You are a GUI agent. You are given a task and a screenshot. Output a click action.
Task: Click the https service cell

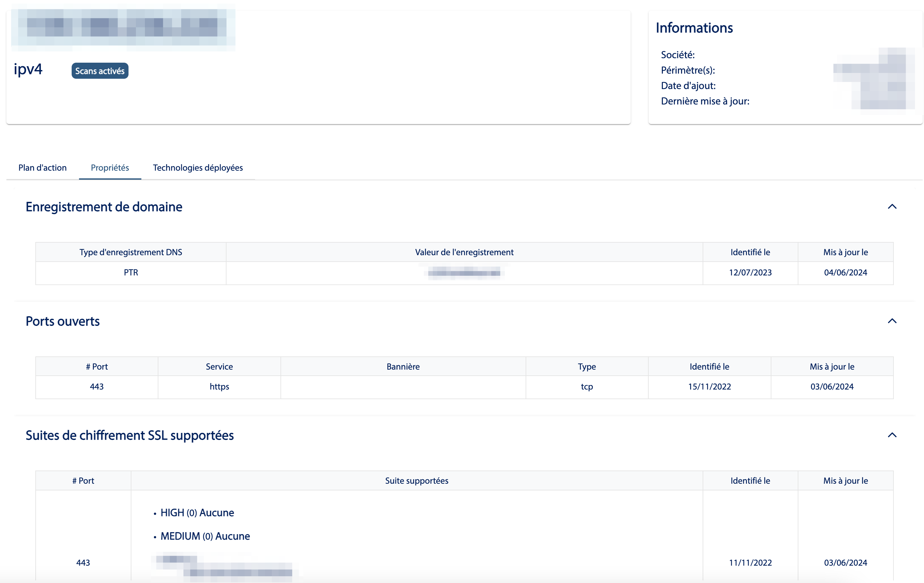coord(219,387)
